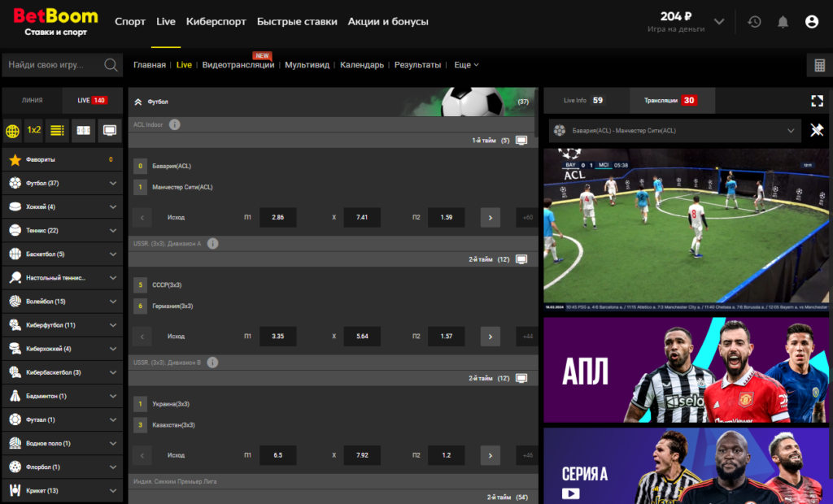
Task: Open Favorites star in sidebar
Action: tap(15, 159)
